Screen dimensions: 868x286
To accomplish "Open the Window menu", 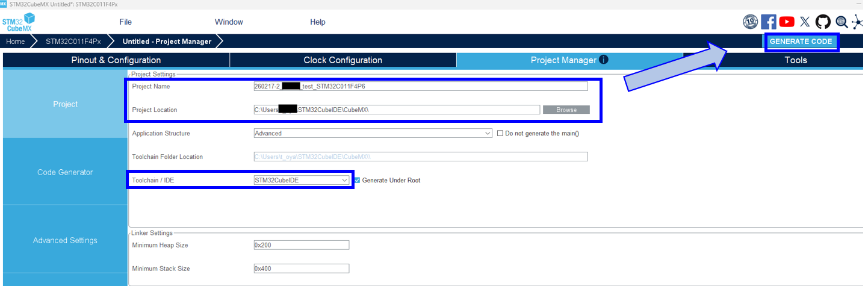I will 229,22.
